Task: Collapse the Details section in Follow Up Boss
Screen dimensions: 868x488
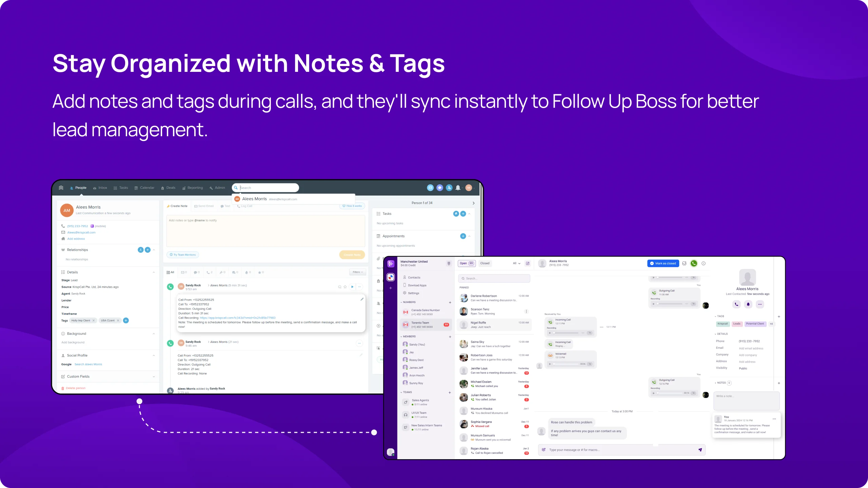Action: coord(154,272)
